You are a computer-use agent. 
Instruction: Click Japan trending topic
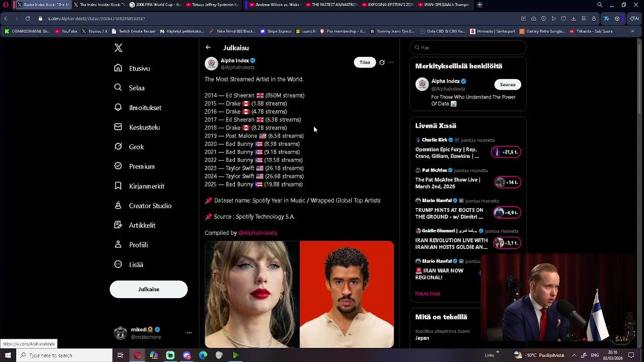[422, 338]
